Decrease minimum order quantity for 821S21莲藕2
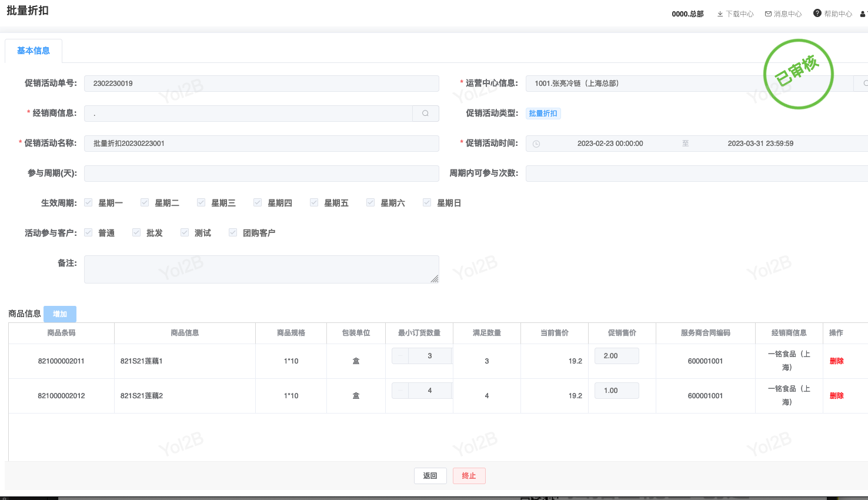The image size is (868, 500). click(x=400, y=391)
